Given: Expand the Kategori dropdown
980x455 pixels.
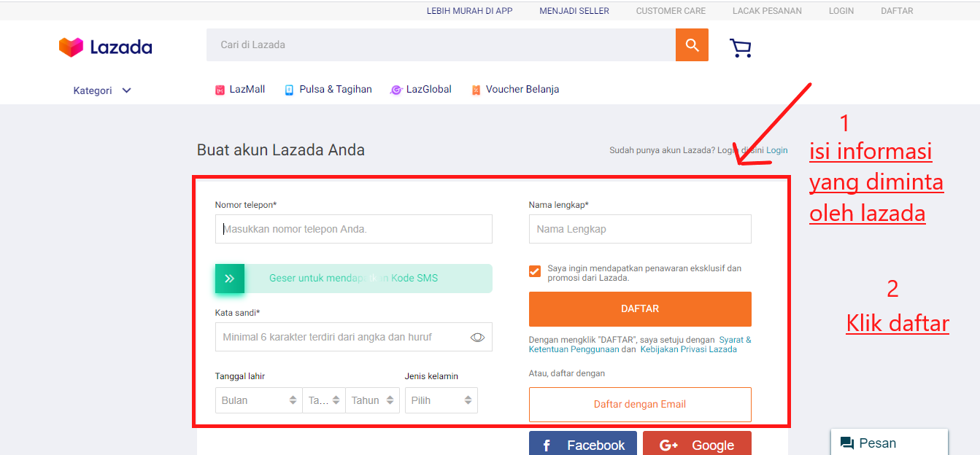Looking at the screenshot, I should [102, 90].
